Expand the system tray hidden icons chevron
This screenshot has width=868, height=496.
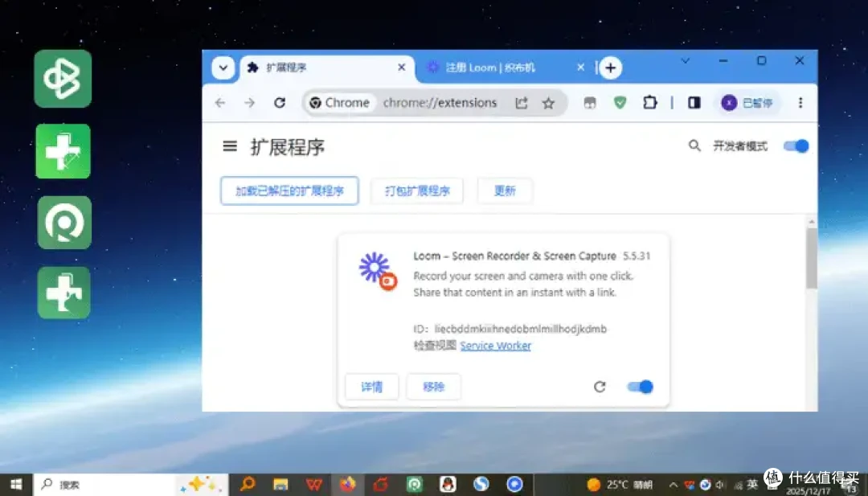674,485
